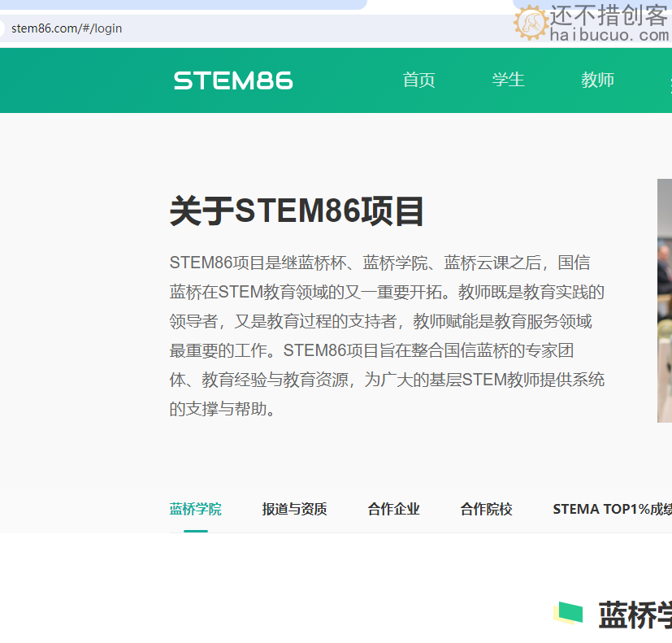
Task: Click the text line ending 的支撑与帮助。
Action: tap(223, 409)
